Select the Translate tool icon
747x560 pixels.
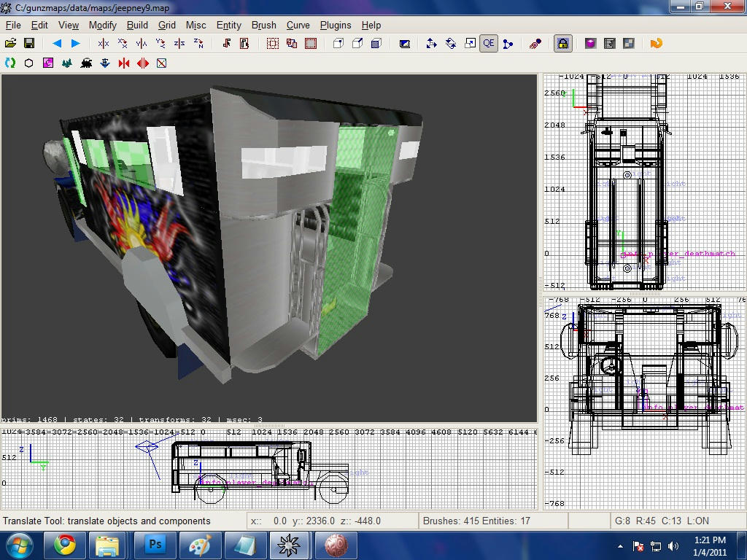(431, 44)
